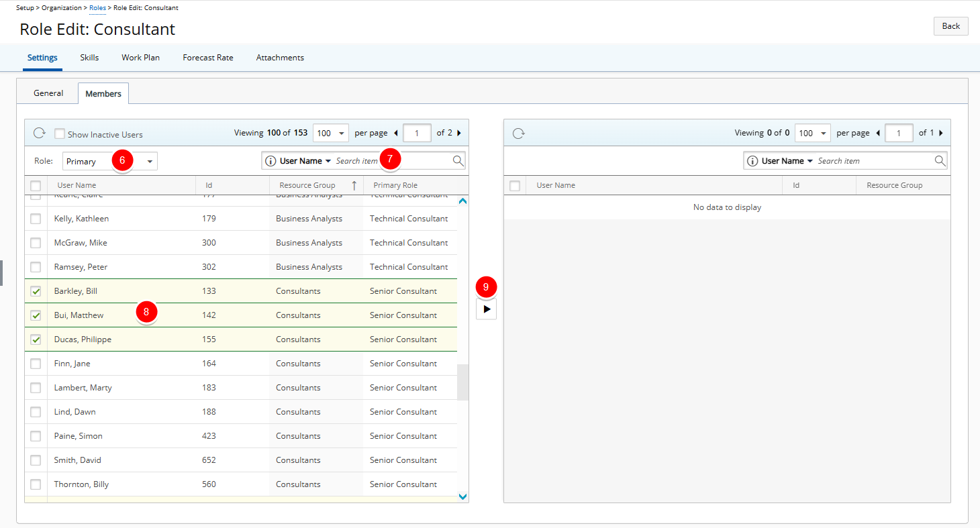
Task: Check the box for Thornton, Billy
Action: (x=36, y=484)
